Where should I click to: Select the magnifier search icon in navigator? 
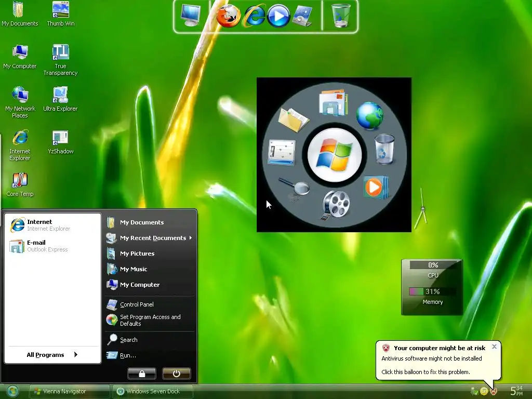coord(295,188)
